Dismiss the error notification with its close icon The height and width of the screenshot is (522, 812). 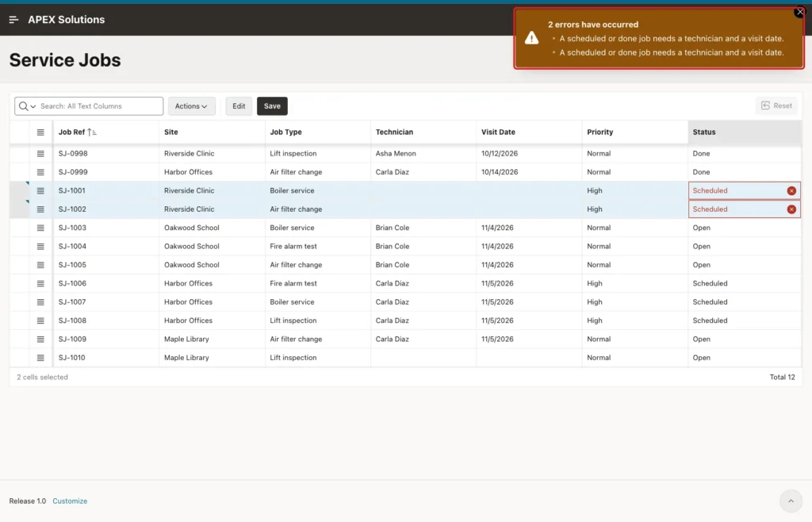point(799,11)
